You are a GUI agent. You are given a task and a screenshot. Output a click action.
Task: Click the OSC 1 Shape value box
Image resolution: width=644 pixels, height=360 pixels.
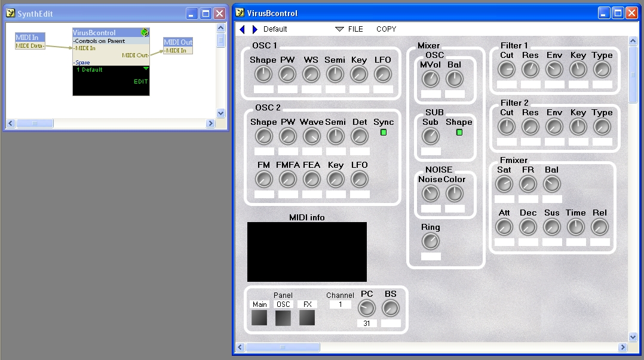pos(263,89)
